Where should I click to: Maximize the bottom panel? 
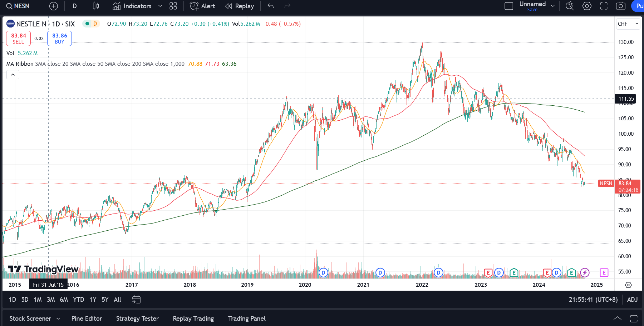point(634,318)
